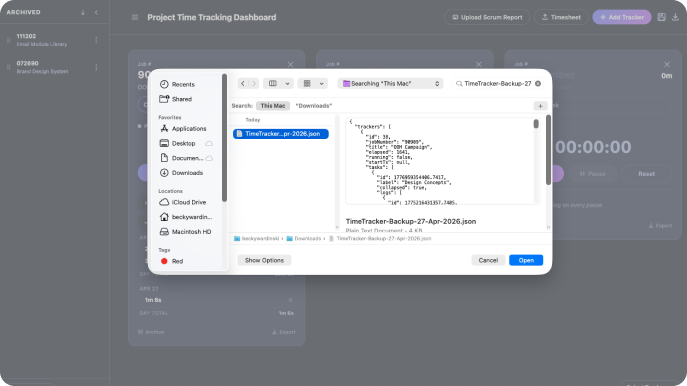
Task: Select archived job 111202 Email Module Library
Action: coord(42,40)
